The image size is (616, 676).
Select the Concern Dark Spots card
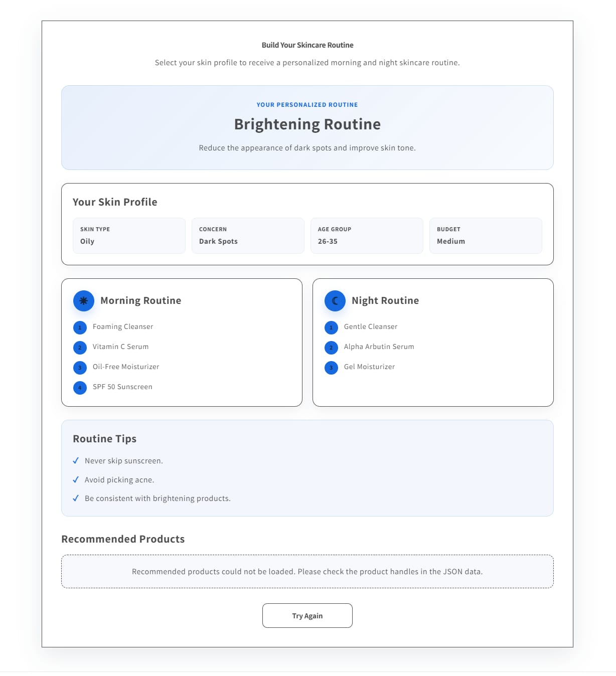[x=248, y=236]
